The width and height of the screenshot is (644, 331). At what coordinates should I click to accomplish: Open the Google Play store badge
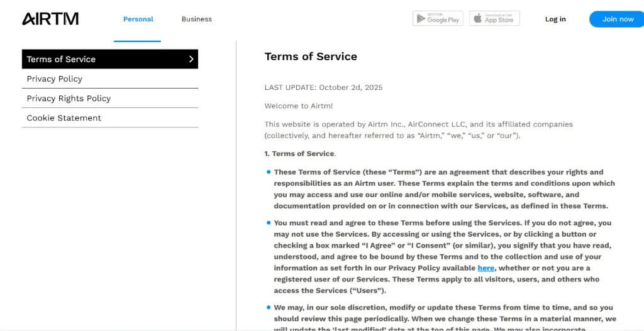[x=438, y=18]
